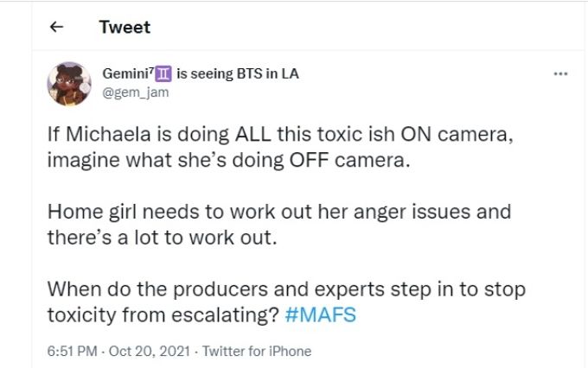Click the words 'ON camera,' in tweet
Screen dimensions: 588x368
click(457, 134)
